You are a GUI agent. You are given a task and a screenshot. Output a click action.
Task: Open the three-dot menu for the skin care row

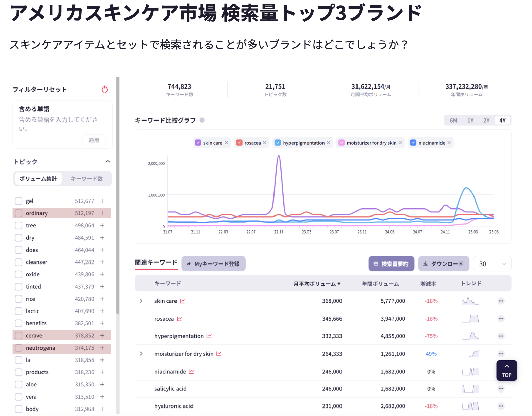501,301
